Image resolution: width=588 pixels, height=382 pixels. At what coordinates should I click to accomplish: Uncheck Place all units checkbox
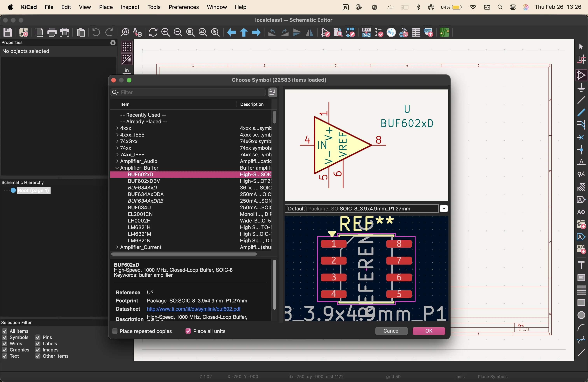188,331
